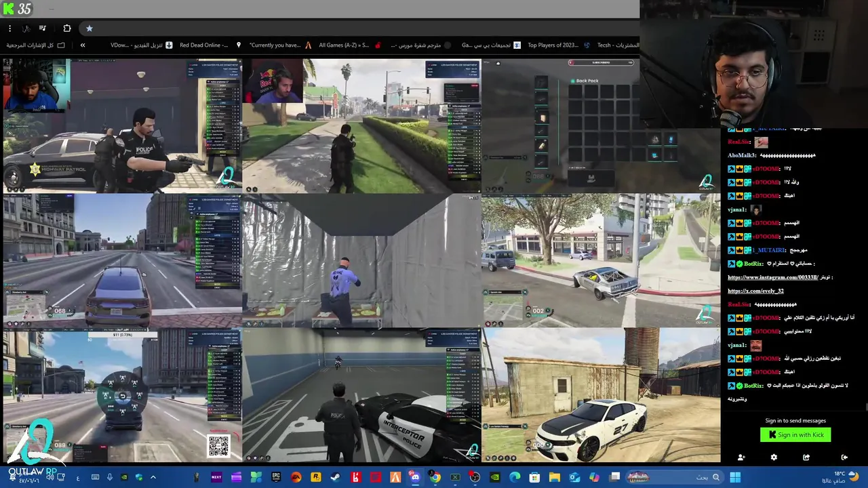Open the Xbox app from the taskbar
This screenshot has height=488, width=868.
click(x=455, y=477)
